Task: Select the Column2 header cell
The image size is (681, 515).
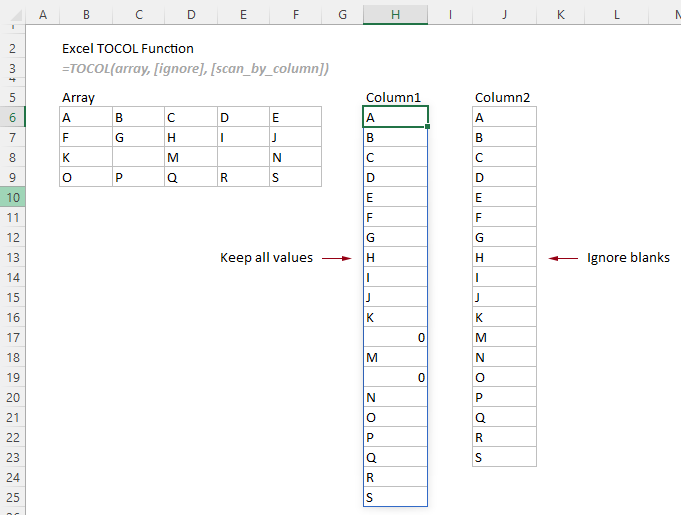Action: tap(503, 97)
